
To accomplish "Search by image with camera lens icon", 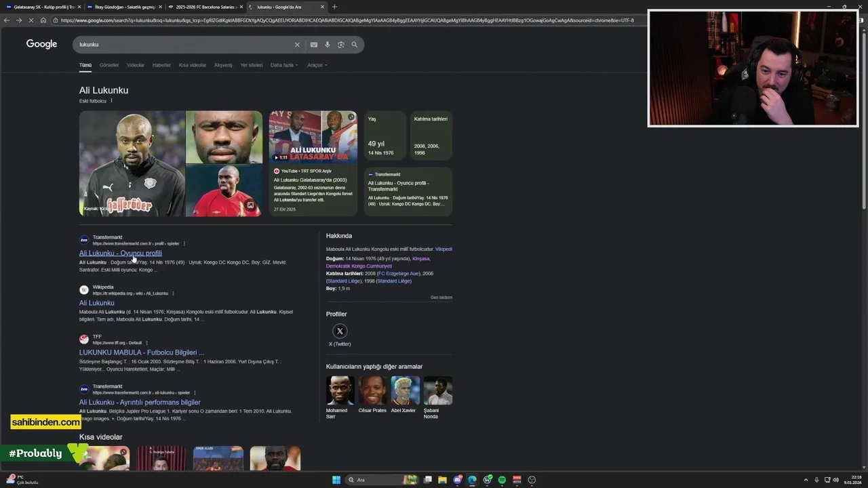I will 341,45.
